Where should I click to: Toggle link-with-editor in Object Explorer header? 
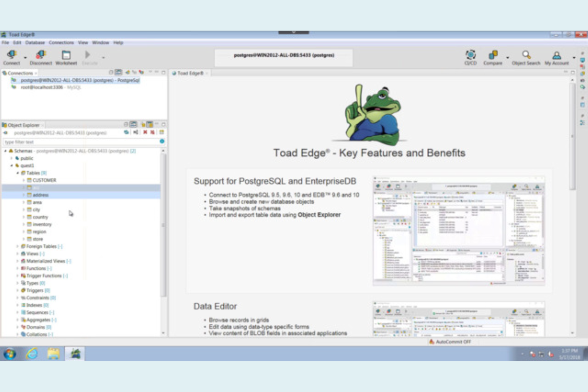(133, 124)
